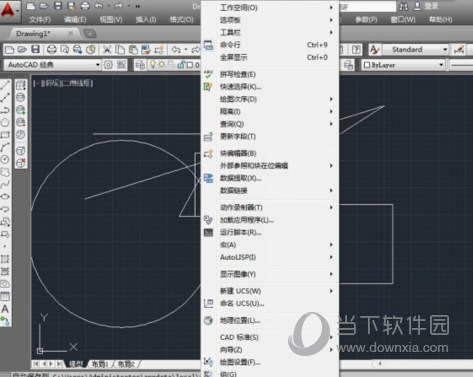Select the Ellipse tool
473x377 pixels.
[5, 197]
